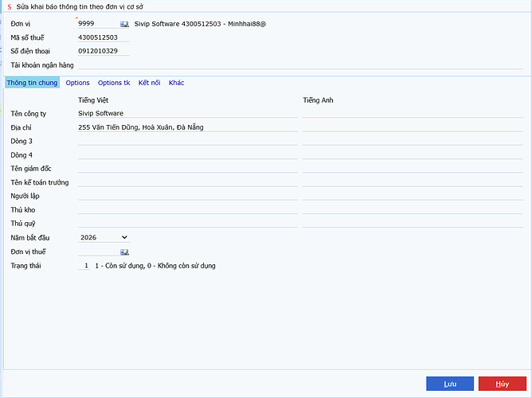Open the Options tk tab
The image size is (532, 398).
(x=114, y=83)
